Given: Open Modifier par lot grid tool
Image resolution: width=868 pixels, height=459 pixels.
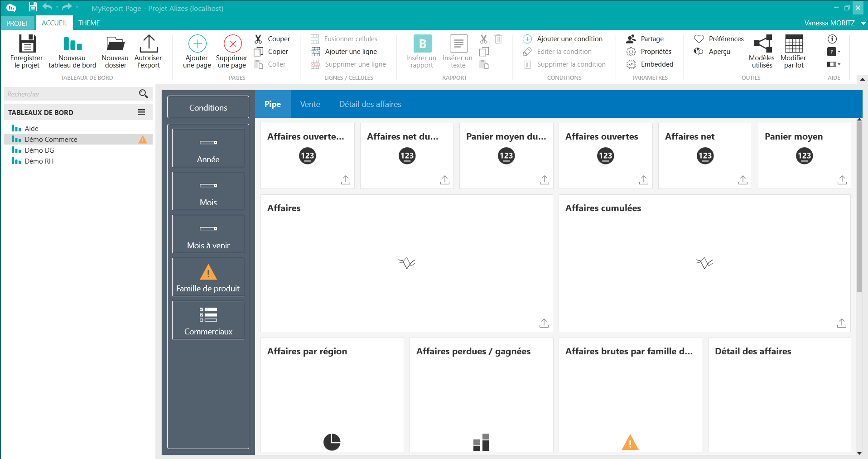Looking at the screenshot, I should click(x=793, y=44).
